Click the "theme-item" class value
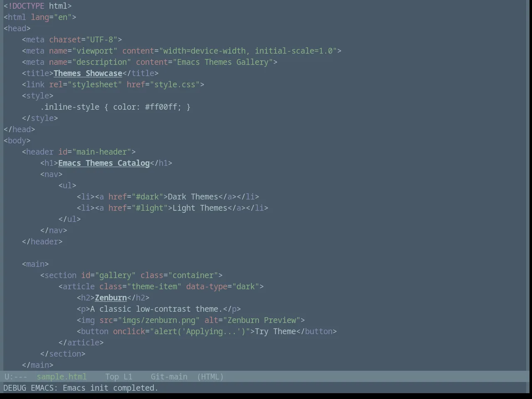532x399 pixels. pyautogui.click(x=154, y=286)
